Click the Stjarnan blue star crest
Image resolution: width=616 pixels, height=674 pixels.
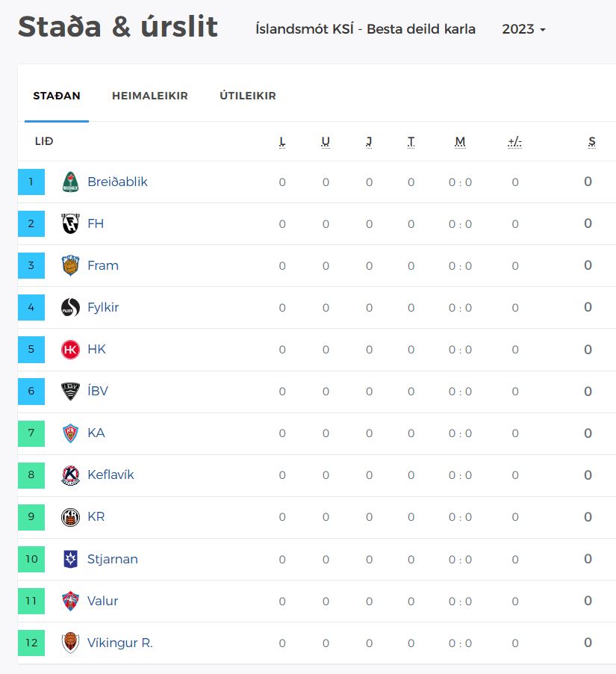(70, 559)
